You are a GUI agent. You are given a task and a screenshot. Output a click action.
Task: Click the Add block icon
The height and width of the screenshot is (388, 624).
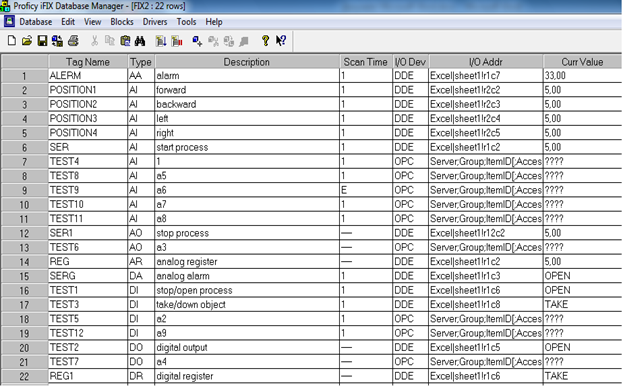197,41
